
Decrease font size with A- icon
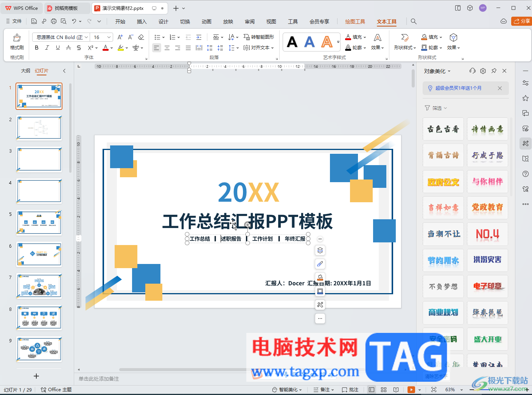(x=131, y=37)
